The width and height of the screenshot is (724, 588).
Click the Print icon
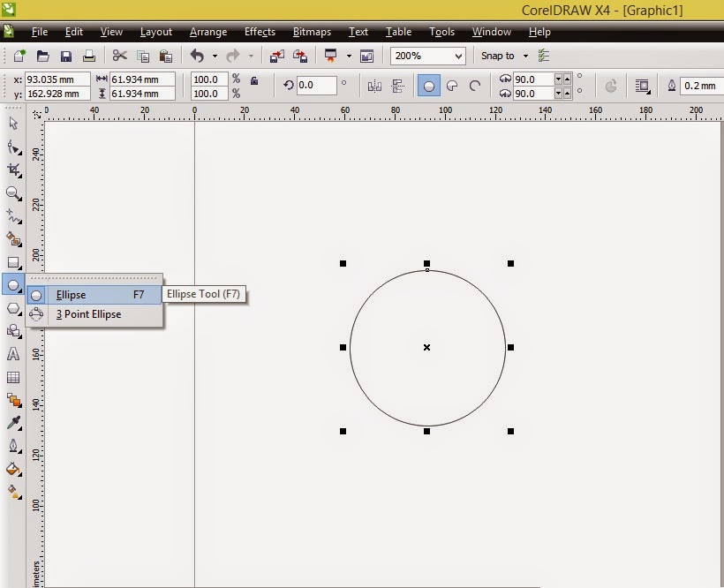pos(88,57)
